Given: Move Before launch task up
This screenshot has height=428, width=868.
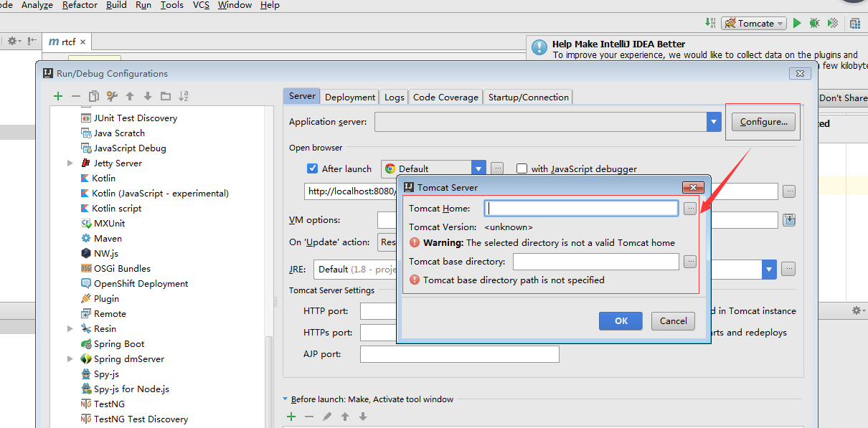Looking at the screenshot, I should pos(345,417).
